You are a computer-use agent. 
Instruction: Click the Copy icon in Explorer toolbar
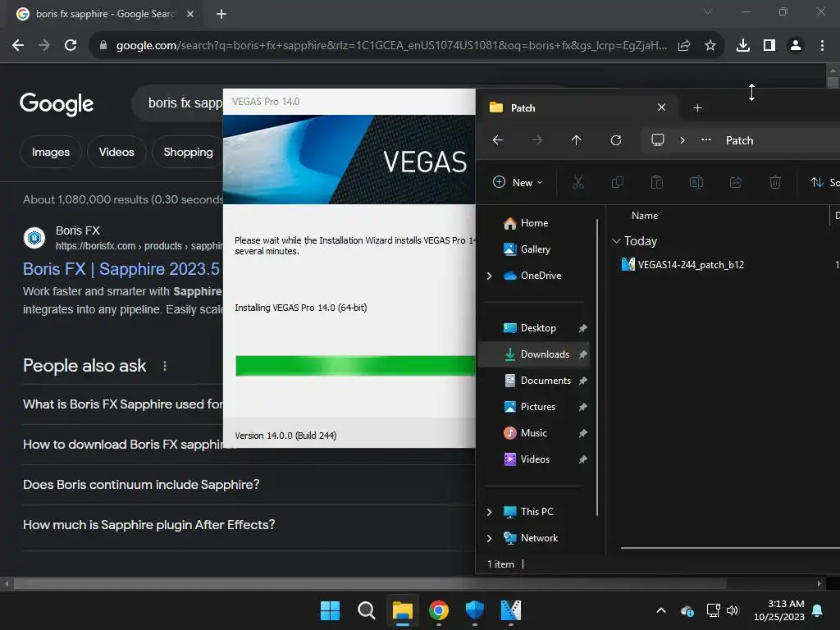click(617, 183)
